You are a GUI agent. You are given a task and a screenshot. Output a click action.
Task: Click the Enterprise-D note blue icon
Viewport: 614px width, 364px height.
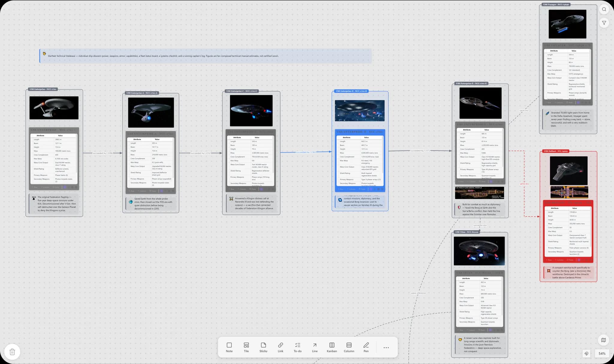click(340, 200)
